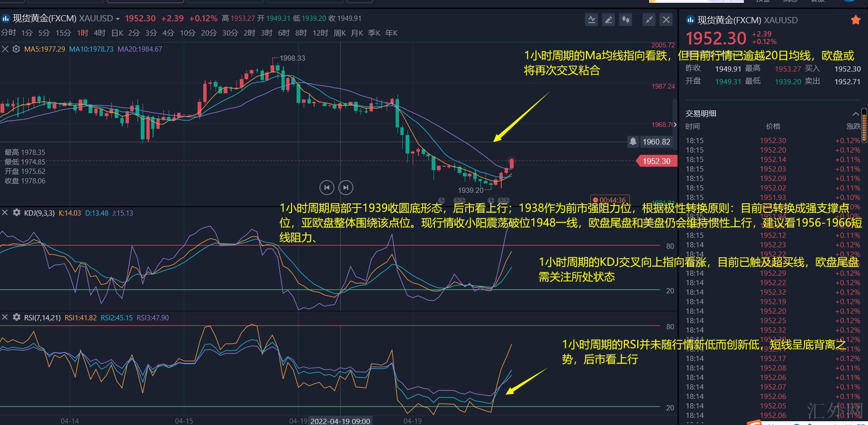Select the 1时 timeframe tab

click(x=82, y=33)
